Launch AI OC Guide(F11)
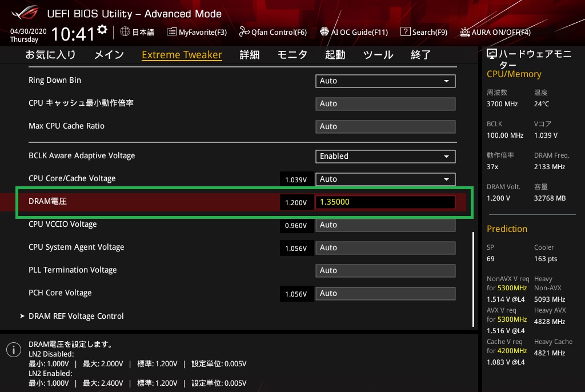This screenshot has height=392, width=585. tap(354, 32)
